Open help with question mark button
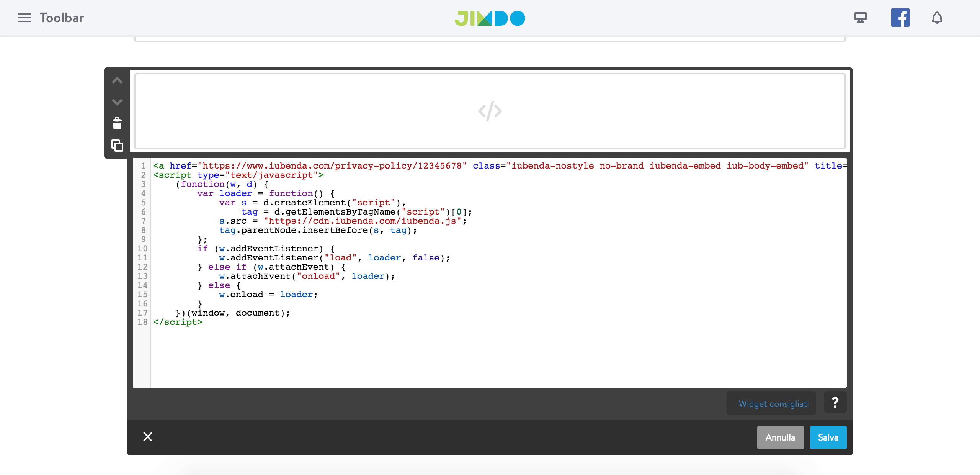The width and height of the screenshot is (980, 475). [x=835, y=403]
